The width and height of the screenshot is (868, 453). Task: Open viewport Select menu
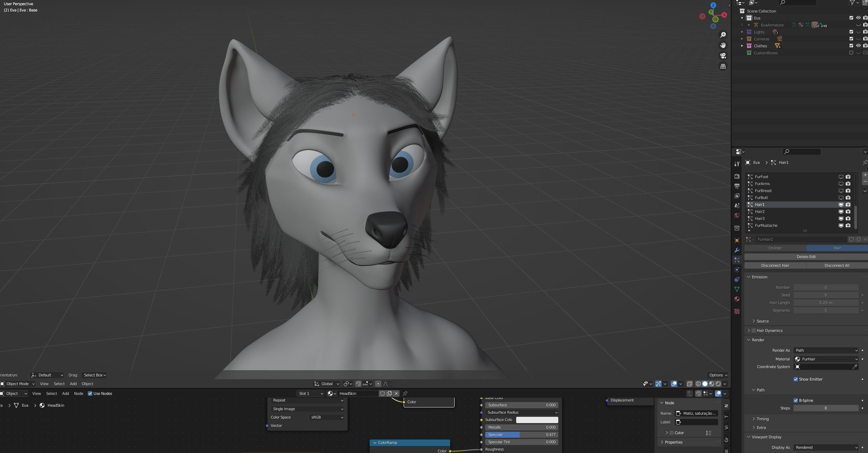tap(59, 384)
